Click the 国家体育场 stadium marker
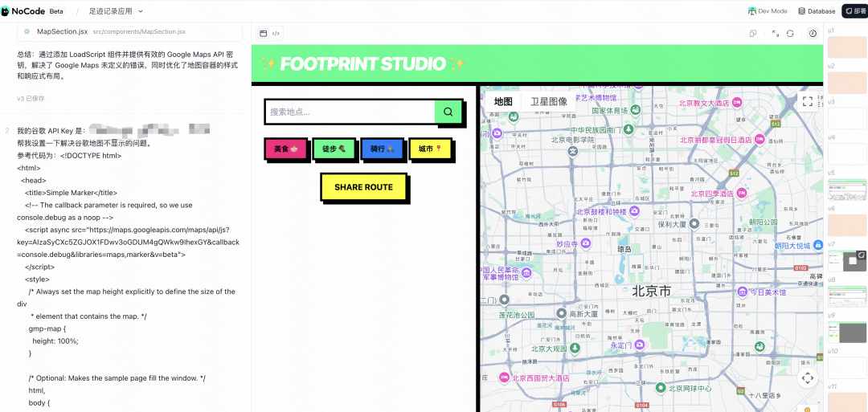The height and width of the screenshot is (412, 868). (637, 109)
